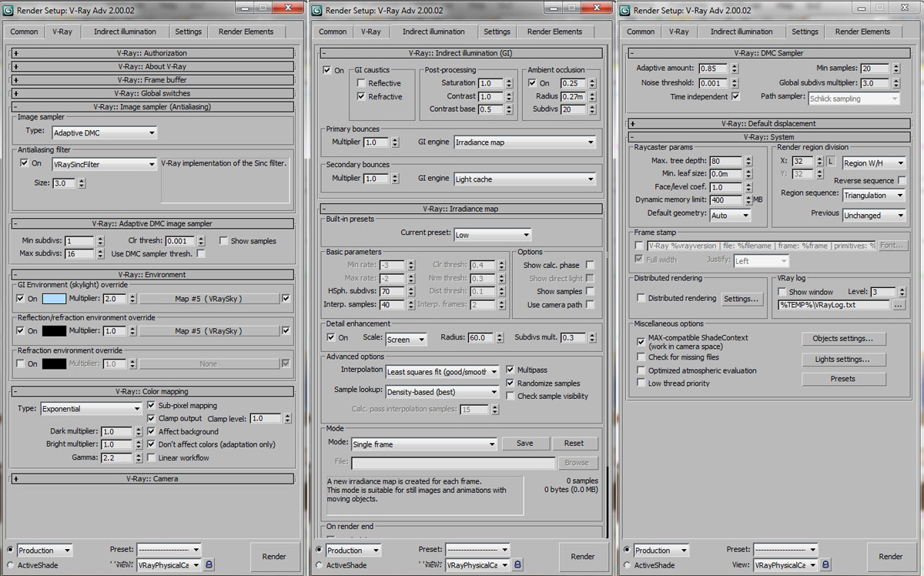Open Color mapping Type dropdown (Exponential)
This screenshot has height=576, width=924.
91,409
